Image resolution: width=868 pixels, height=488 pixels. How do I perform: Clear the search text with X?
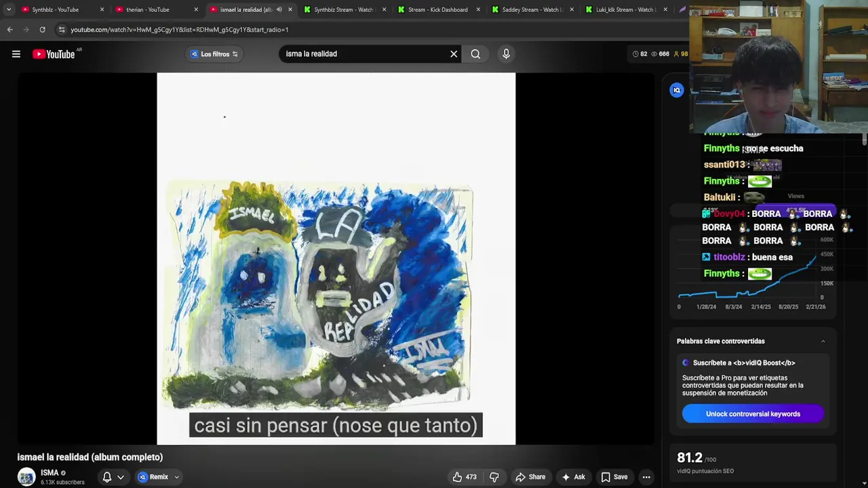point(454,54)
